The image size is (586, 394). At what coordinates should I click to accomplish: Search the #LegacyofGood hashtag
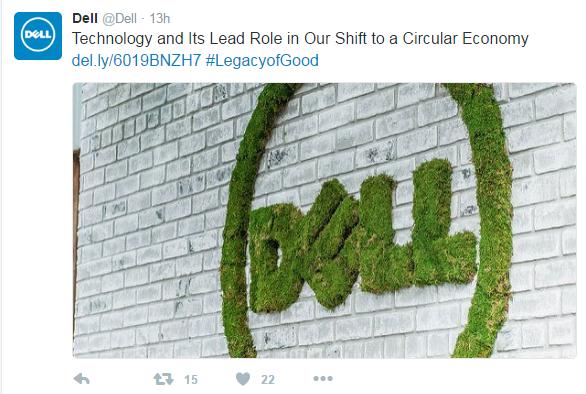coord(262,60)
